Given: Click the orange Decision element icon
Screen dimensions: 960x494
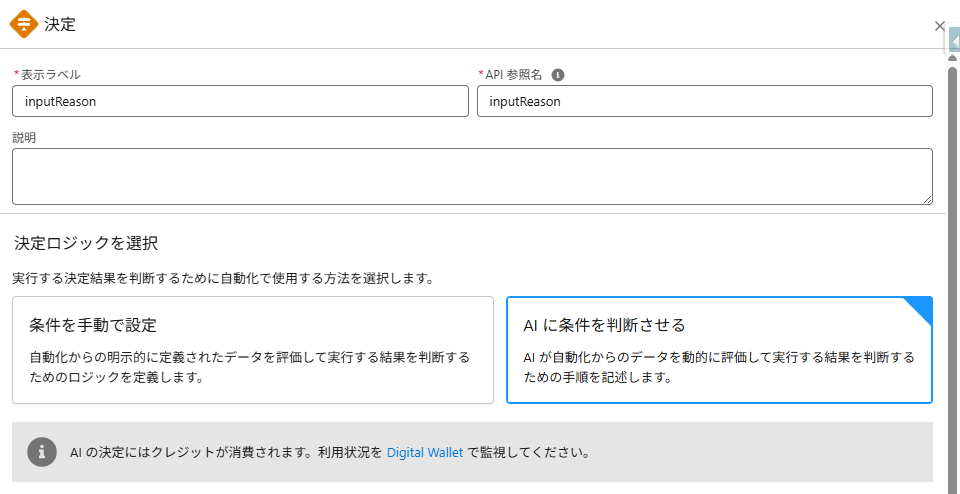Looking at the screenshot, I should [x=24, y=24].
